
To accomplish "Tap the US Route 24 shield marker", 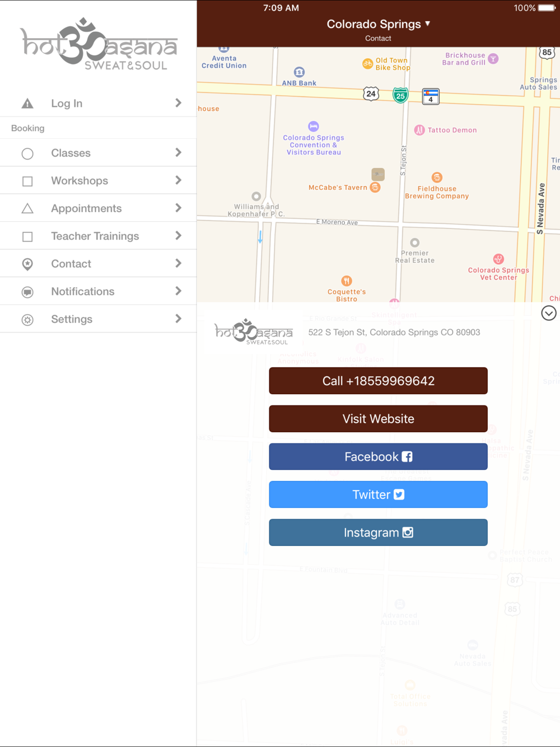I will coord(371,94).
